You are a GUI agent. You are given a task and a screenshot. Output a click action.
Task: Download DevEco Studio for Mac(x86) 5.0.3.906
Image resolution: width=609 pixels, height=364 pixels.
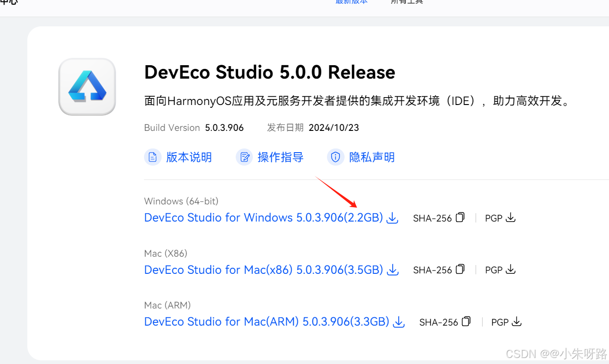263,270
